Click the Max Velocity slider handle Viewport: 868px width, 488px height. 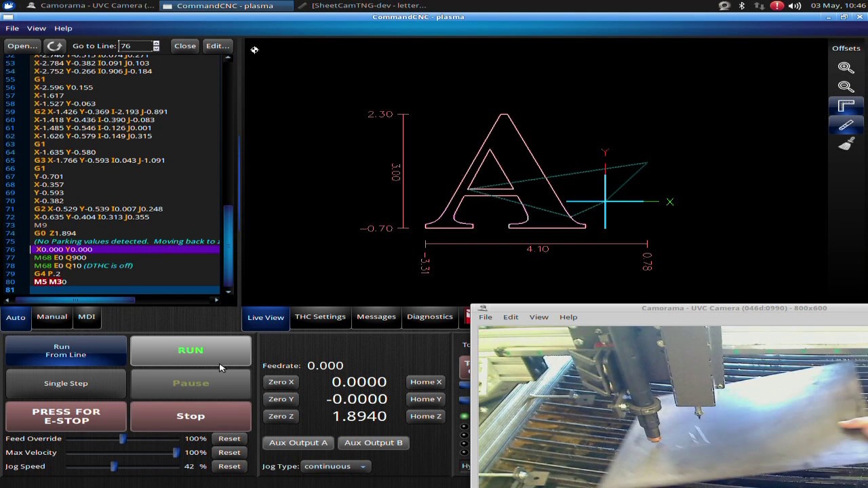[x=176, y=453]
